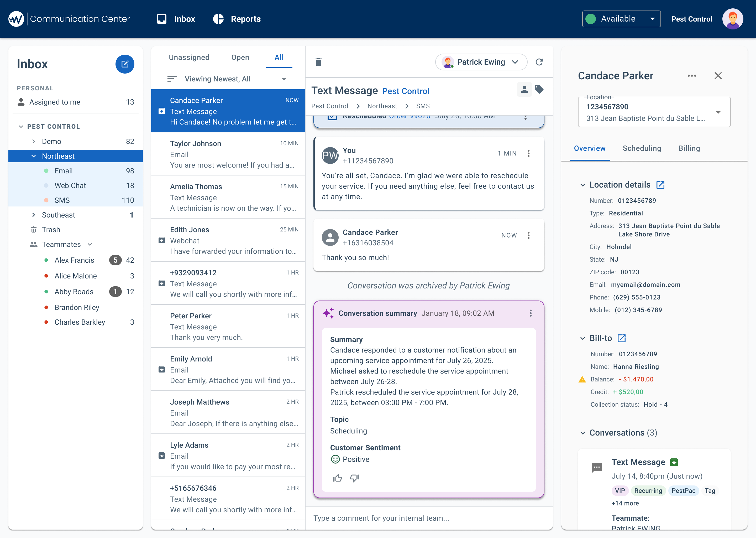Switch to the Unassigned tab
This screenshot has width=756, height=538.
click(189, 57)
